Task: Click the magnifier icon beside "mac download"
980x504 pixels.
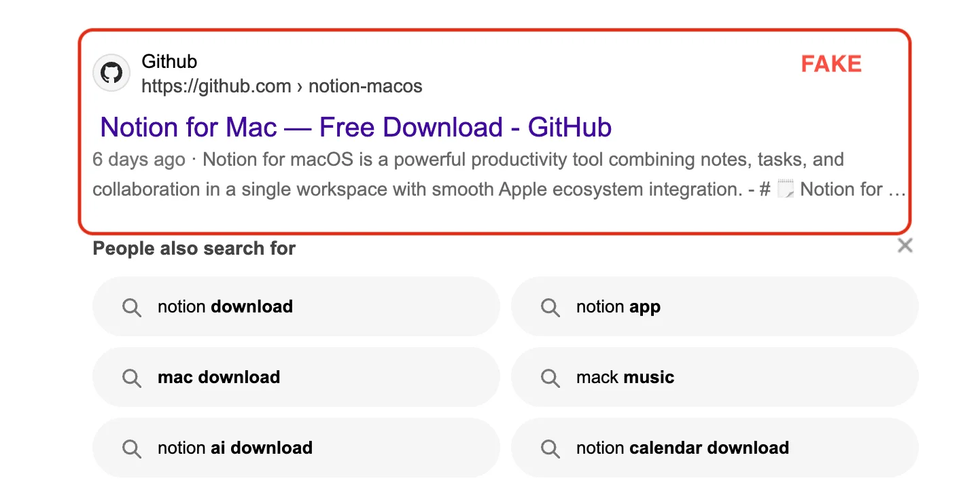Action: tap(133, 378)
